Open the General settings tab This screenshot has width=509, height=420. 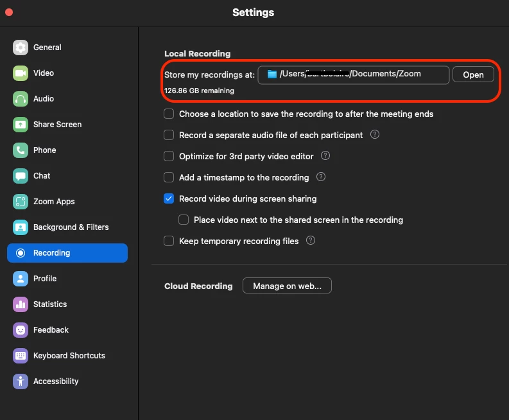coord(67,48)
